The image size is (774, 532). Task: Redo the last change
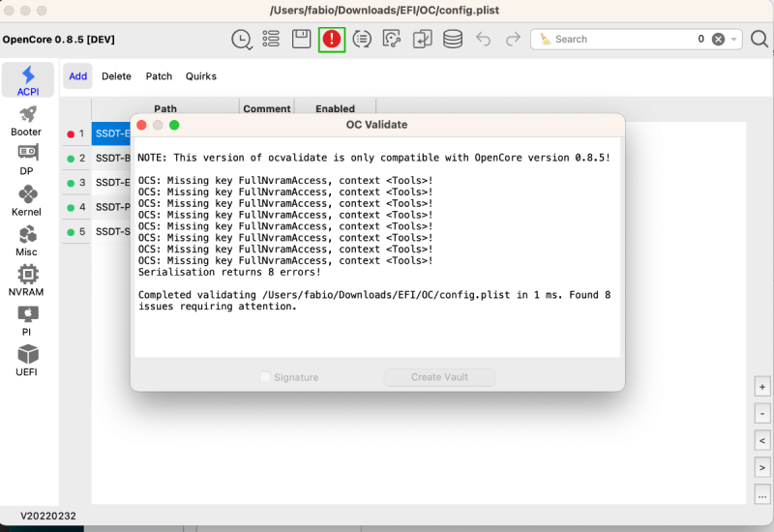[x=514, y=39]
